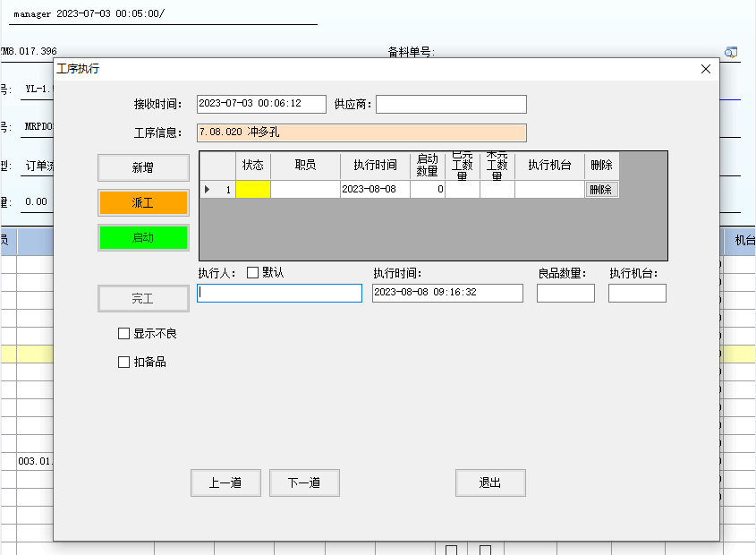This screenshot has height=555, width=756.
Task: Click the 执行时间 column header
Action: click(x=375, y=166)
